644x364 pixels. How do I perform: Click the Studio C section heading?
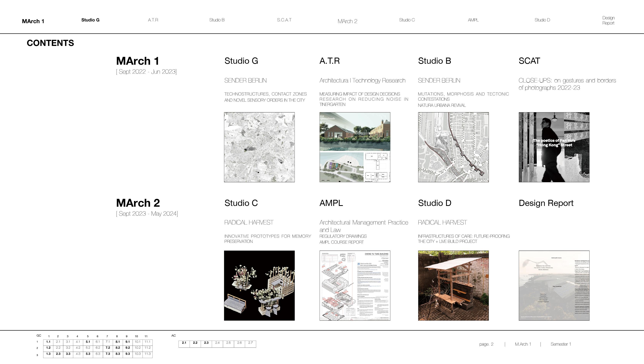point(241,203)
